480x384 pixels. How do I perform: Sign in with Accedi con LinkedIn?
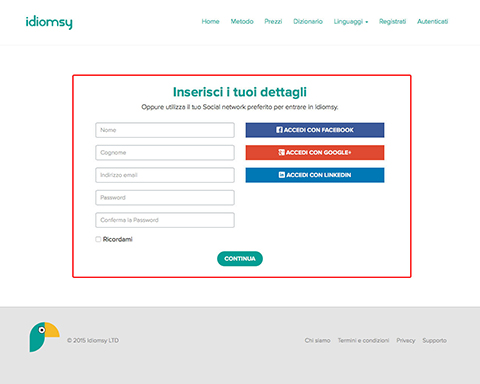pyautogui.click(x=315, y=175)
